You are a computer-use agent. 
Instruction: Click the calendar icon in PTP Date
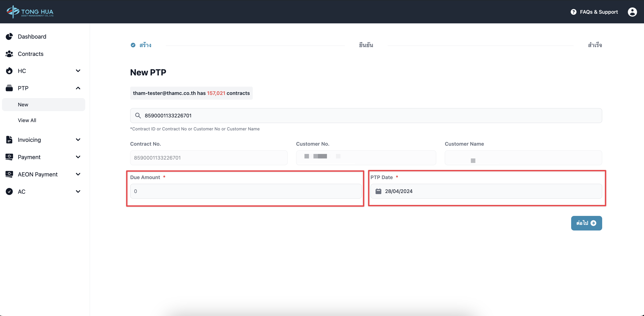tap(378, 191)
